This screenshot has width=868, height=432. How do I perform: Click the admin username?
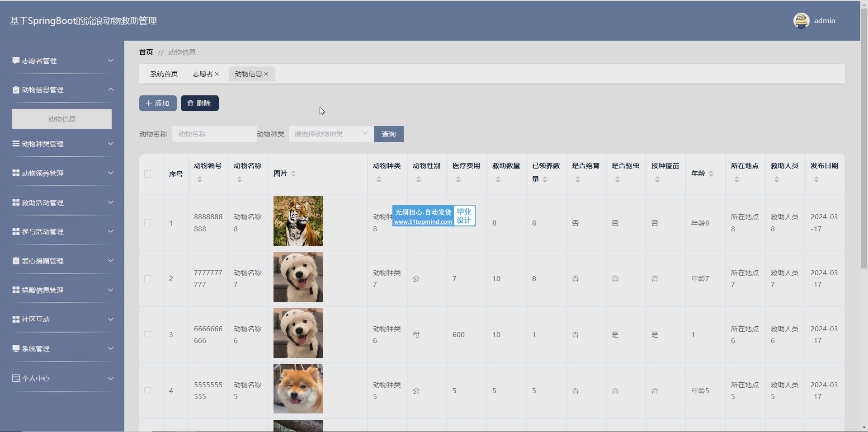point(825,21)
